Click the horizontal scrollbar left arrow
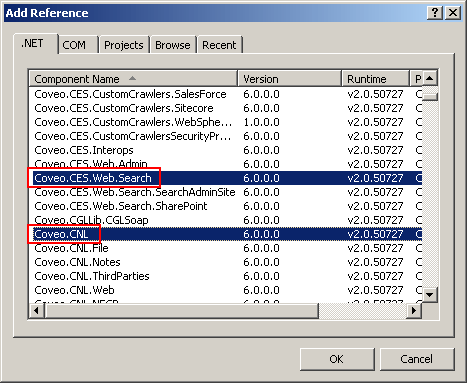467x383 pixels. point(37,311)
